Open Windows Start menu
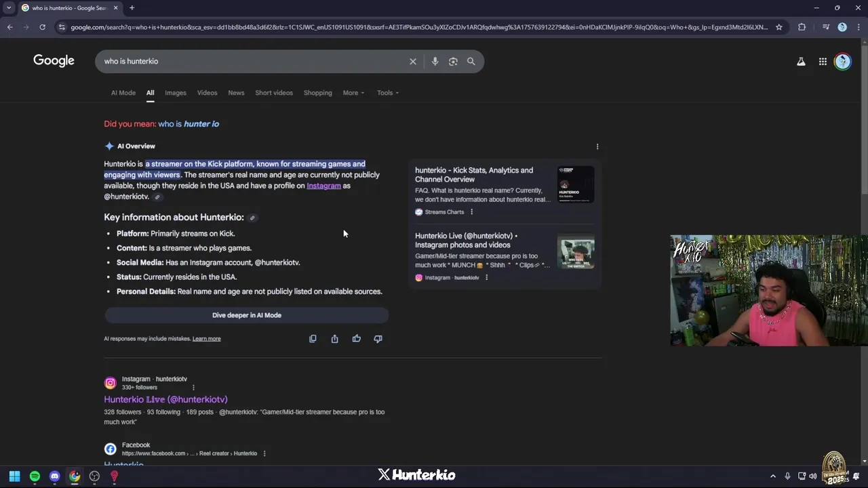This screenshot has width=868, height=488. [x=14, y=476]
